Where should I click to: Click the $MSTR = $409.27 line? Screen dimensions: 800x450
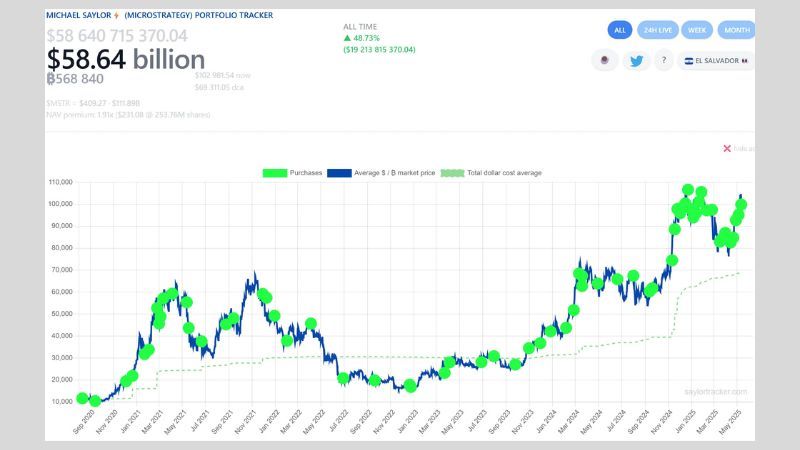tap(93, 103)
